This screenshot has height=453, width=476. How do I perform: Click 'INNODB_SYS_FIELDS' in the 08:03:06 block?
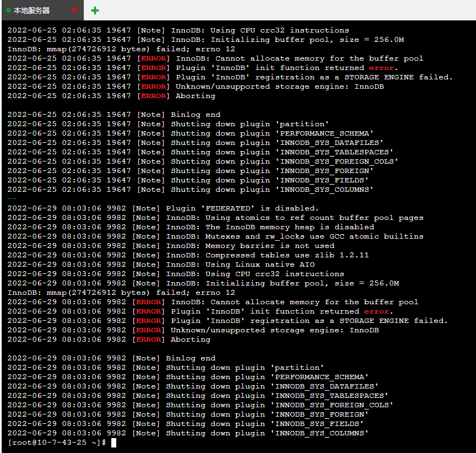coord(317,424)
